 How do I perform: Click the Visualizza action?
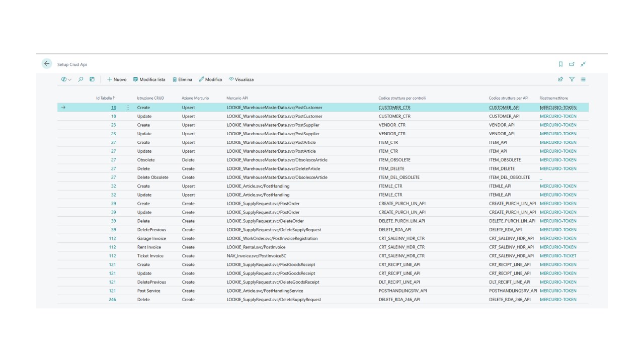pyautogui.click(x=241, y=79)
